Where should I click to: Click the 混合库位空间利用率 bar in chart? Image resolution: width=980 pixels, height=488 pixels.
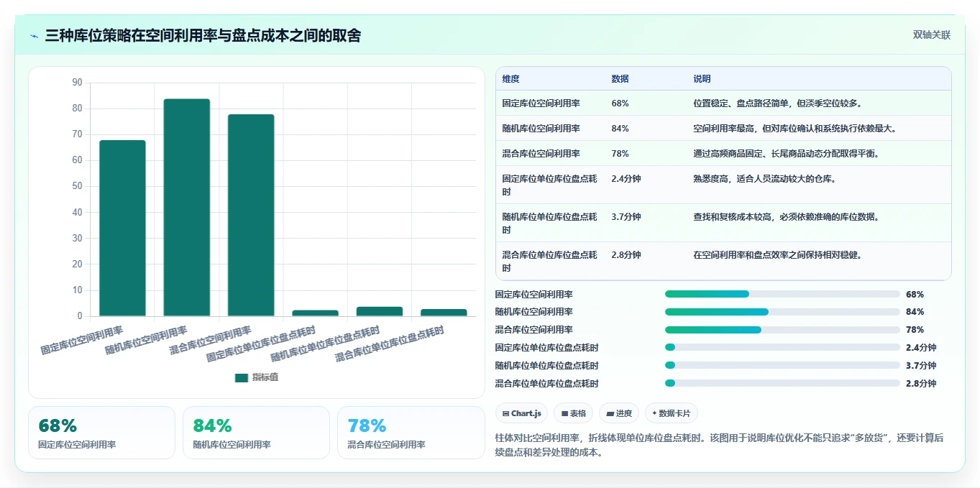tap(251, 215)
